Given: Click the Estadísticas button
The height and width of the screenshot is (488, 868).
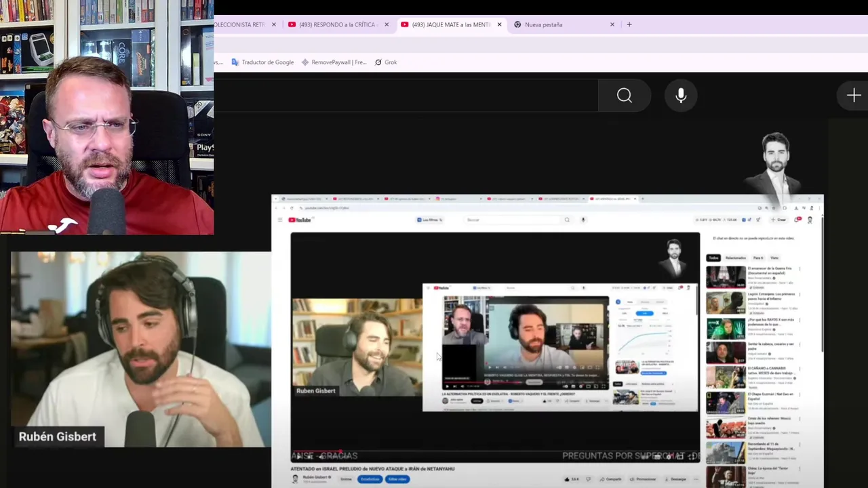Looking at the screenshot, I should point(370,479).
